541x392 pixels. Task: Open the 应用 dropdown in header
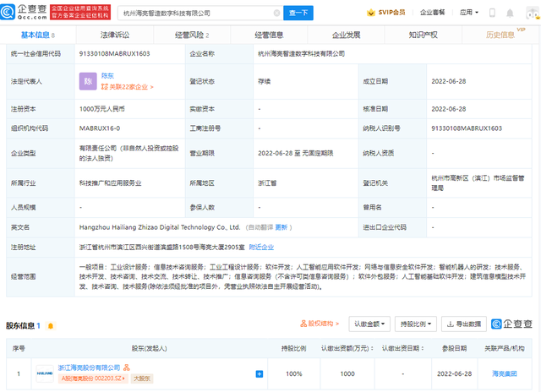[469, 13]
